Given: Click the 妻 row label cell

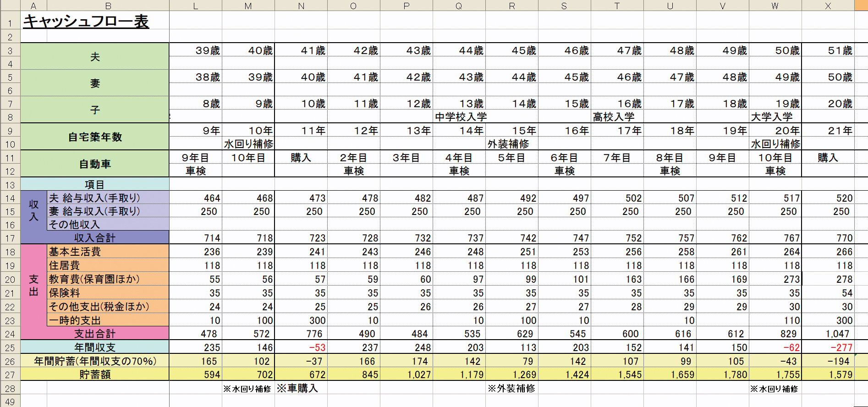Looking at the screenshot, I should pyautogui.click(x=95, y=83).
